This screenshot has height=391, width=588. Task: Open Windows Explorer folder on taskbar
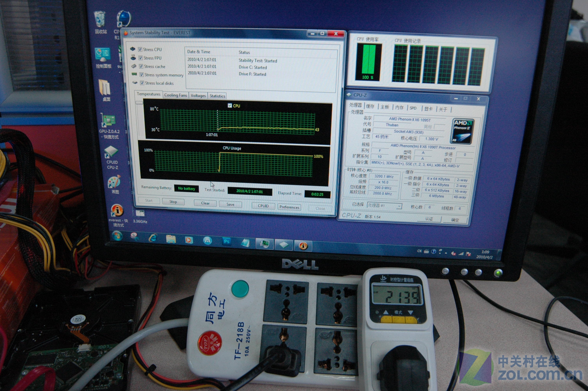pos(171,239)
